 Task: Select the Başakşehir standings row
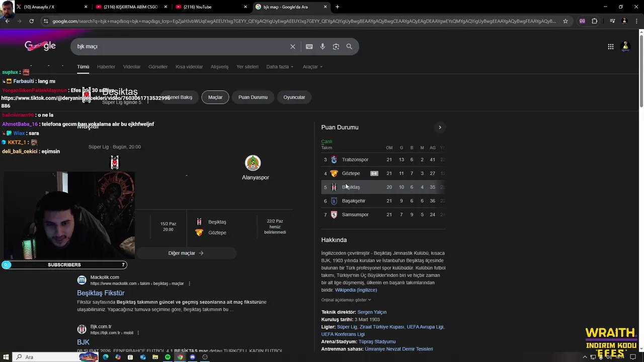[x=383, y=201]
